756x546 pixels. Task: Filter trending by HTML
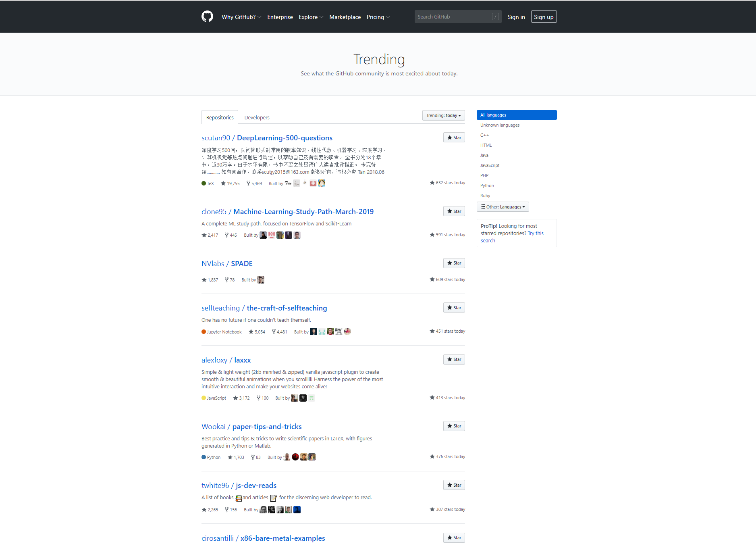coord(517,145)
